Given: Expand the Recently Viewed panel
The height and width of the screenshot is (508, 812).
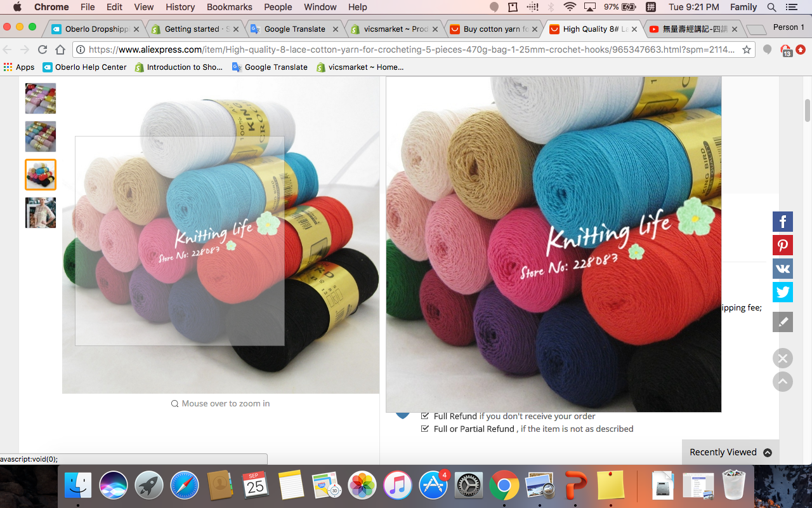Looking at the screenshot, I should coord(730,452).
